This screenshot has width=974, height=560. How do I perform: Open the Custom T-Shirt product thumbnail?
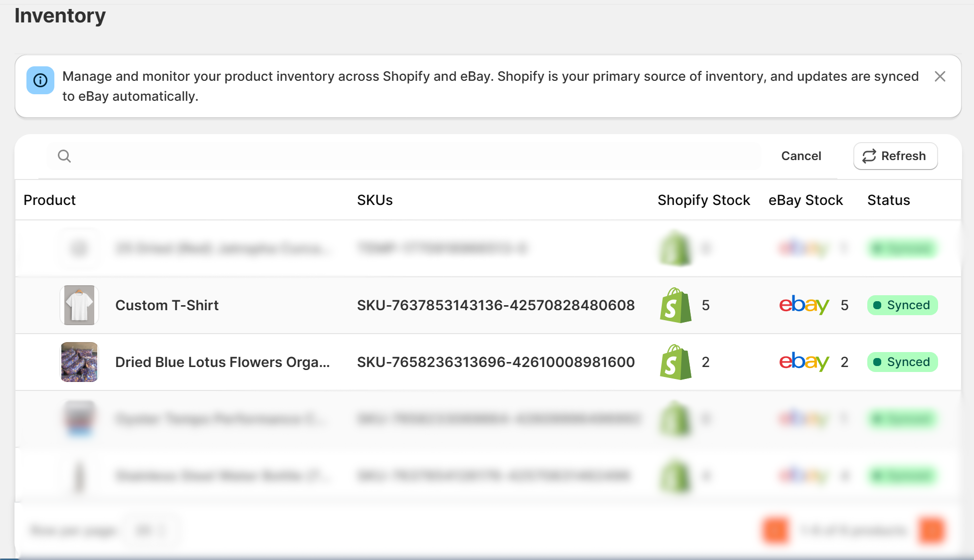tap(79, 305)
